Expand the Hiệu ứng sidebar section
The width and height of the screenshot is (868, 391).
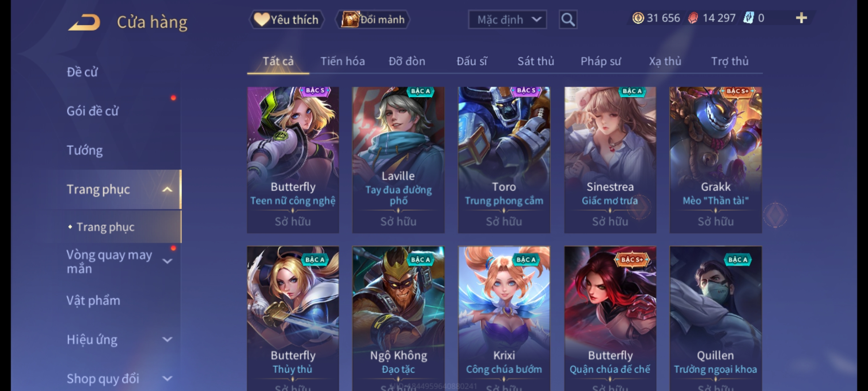[167, 340]
